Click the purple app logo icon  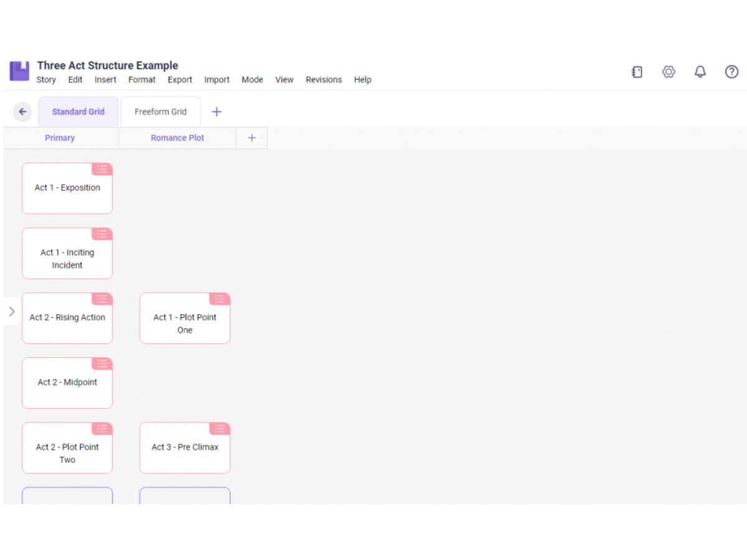(x=19, y=71)
